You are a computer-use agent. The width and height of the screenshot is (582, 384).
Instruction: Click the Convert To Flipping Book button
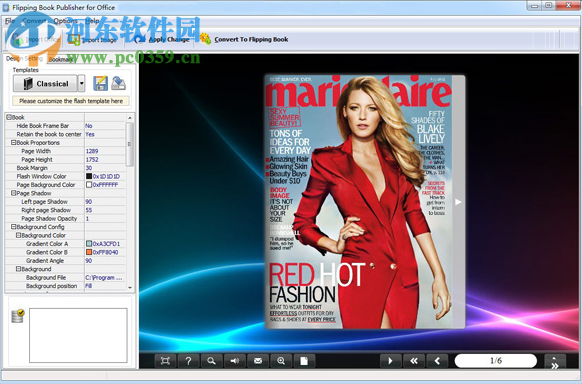click(244, 39)
